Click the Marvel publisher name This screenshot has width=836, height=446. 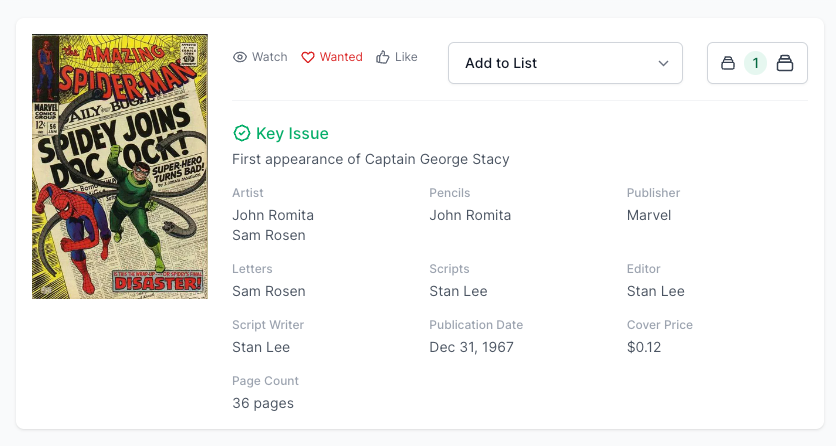[x=649, y=215]
